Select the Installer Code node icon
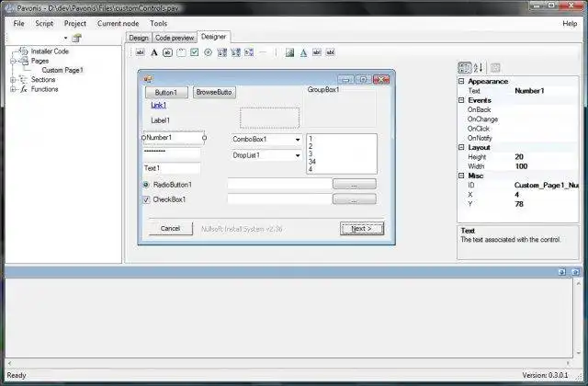The image size is (588, 386). click(24, 51)
